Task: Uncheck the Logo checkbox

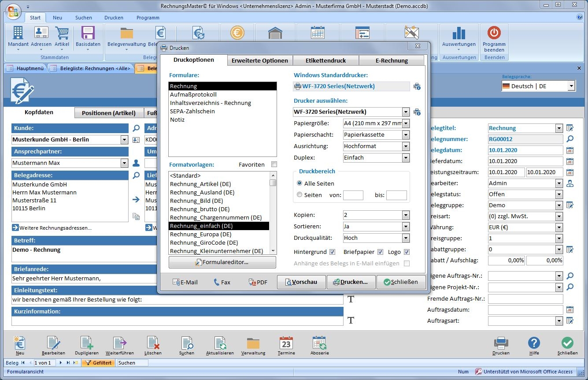Action: 407,252
